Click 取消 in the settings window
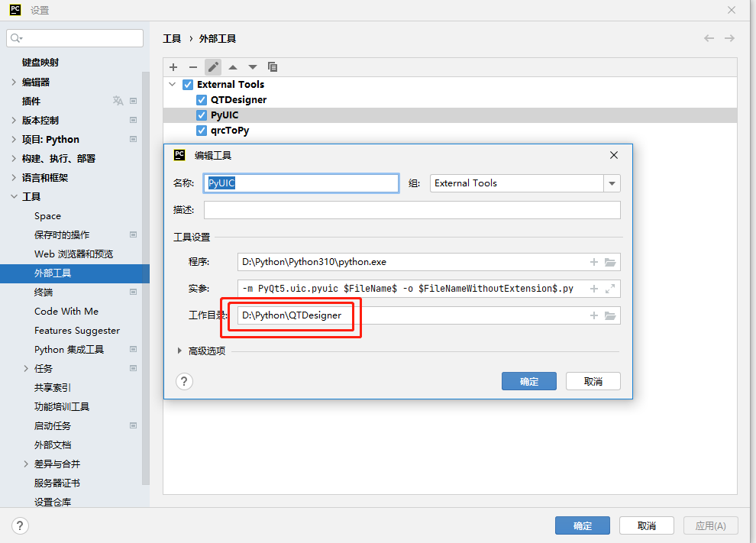 click(647, 525)
